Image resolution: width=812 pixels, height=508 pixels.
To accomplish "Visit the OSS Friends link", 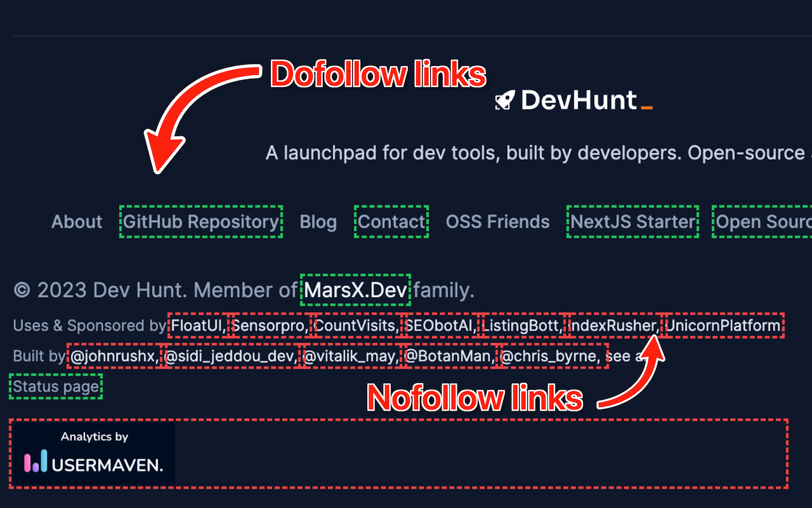I will point(498,222).
